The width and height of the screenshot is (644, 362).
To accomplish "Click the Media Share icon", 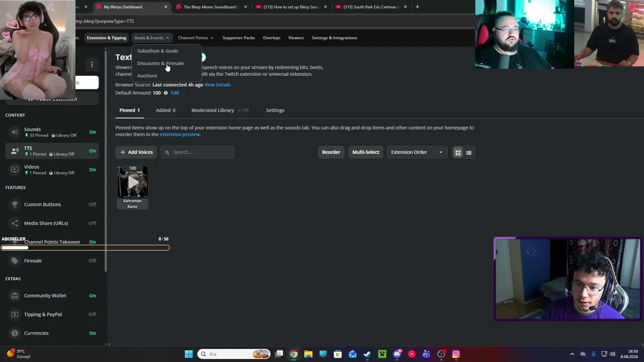I will click(15, 223).
